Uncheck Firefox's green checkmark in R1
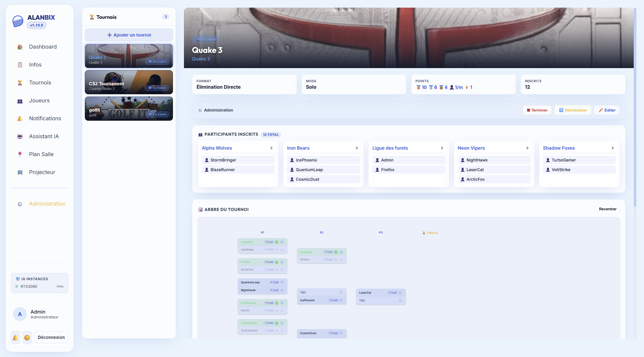This screenshot has width=644, height=357. (x=277, y=262)
